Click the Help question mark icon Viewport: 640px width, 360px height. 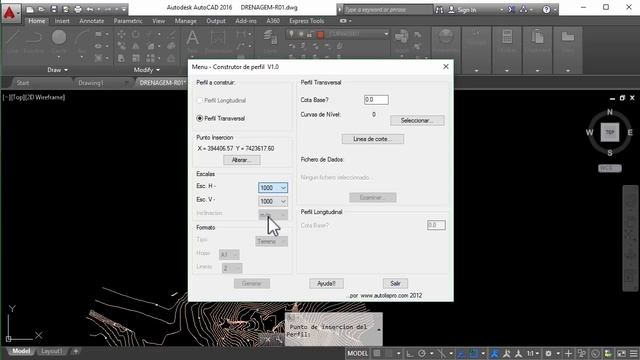(x=546, y=9)
